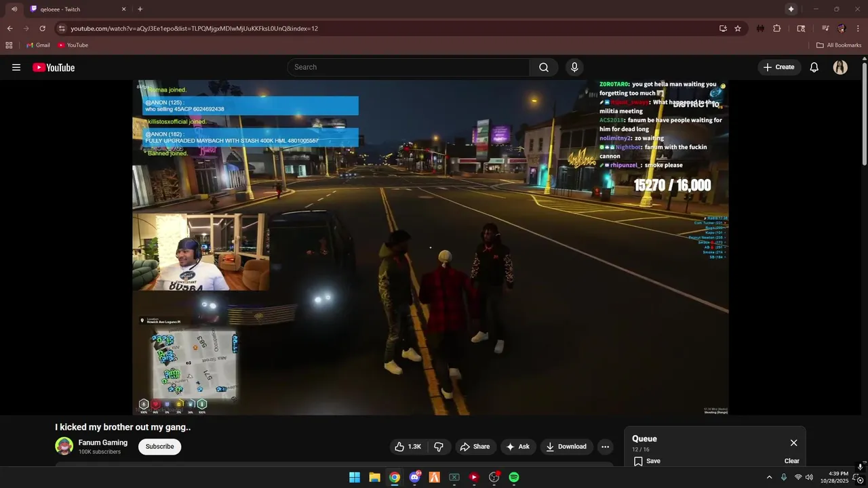Viewport: 868px width, 488px height.
Task: Show hidden system tray icons
Action: (769, 477)
